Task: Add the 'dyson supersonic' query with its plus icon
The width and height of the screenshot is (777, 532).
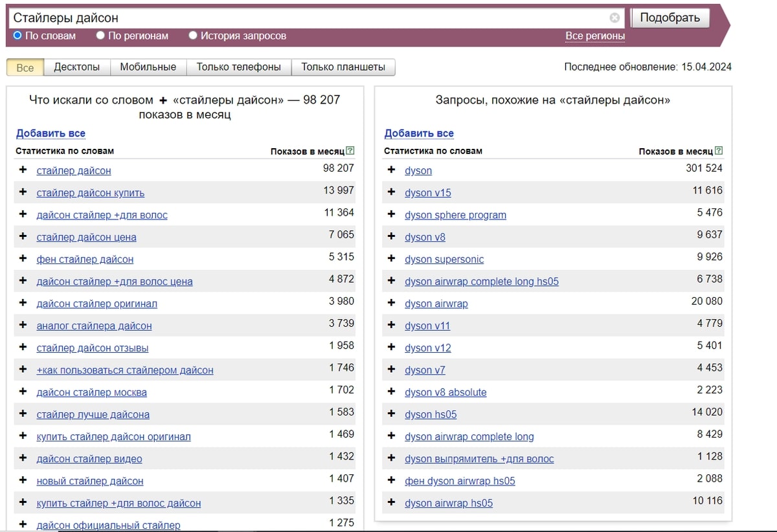Action: [x=391, y=258]
